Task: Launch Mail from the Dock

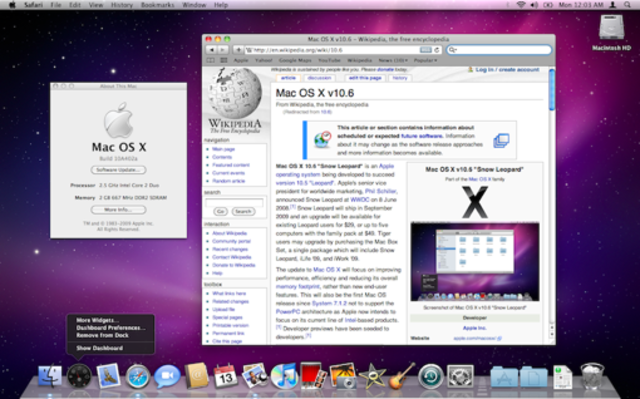Action: coord(109,376)
